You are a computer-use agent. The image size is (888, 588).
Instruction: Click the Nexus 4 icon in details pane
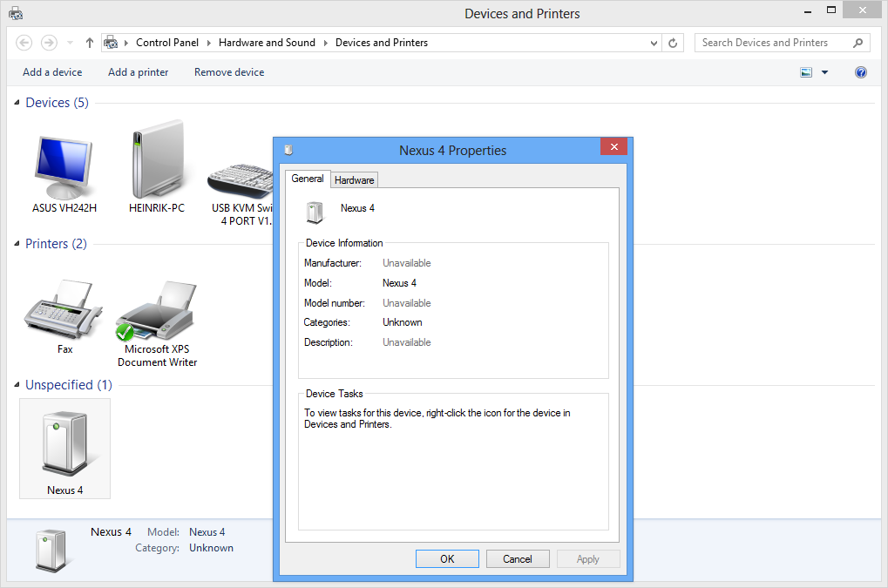click(x=51, y=550)
